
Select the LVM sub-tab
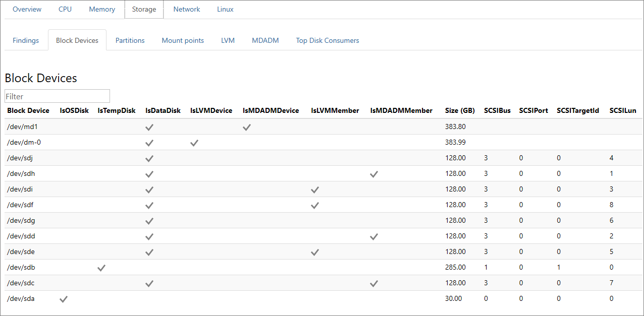point(228,40)
